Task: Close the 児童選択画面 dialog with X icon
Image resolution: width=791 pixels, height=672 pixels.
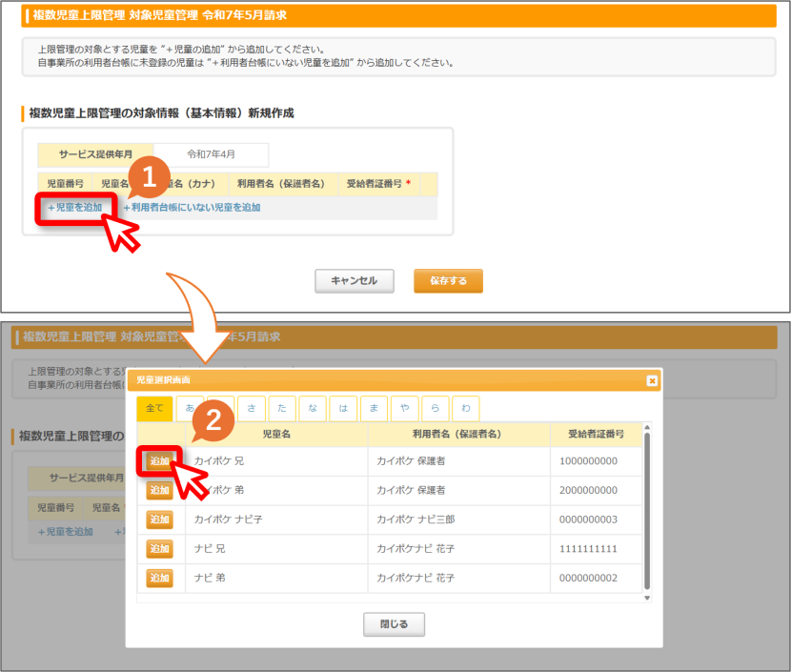Action: (x=652, y=380)
